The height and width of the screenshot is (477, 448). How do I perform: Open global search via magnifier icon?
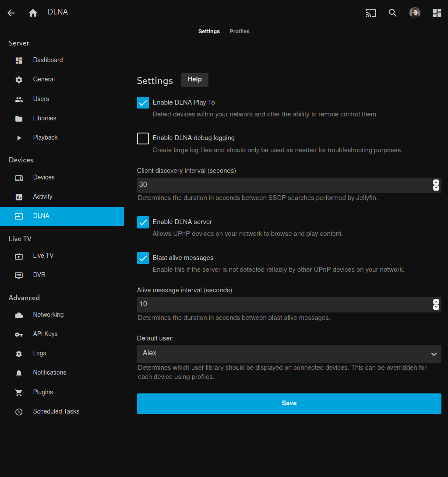[x=392, y=13]
